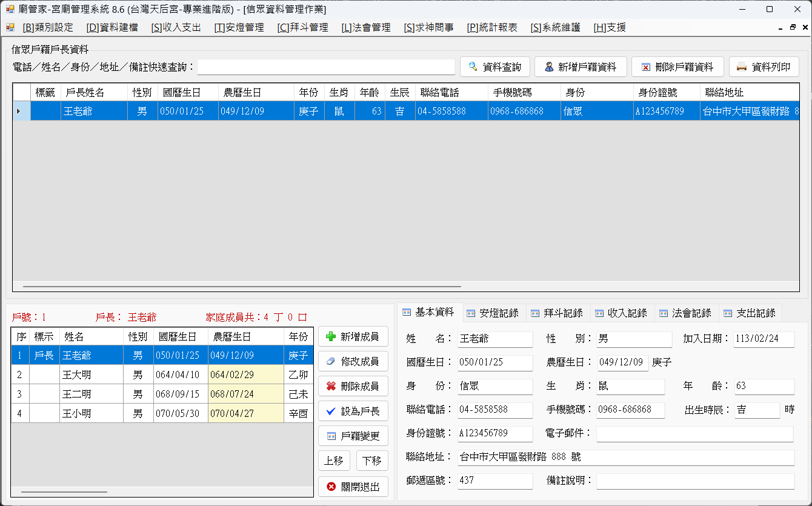
Task: Add a member with 新增成員
Action: pyautogui.click(x=353, y=337)
